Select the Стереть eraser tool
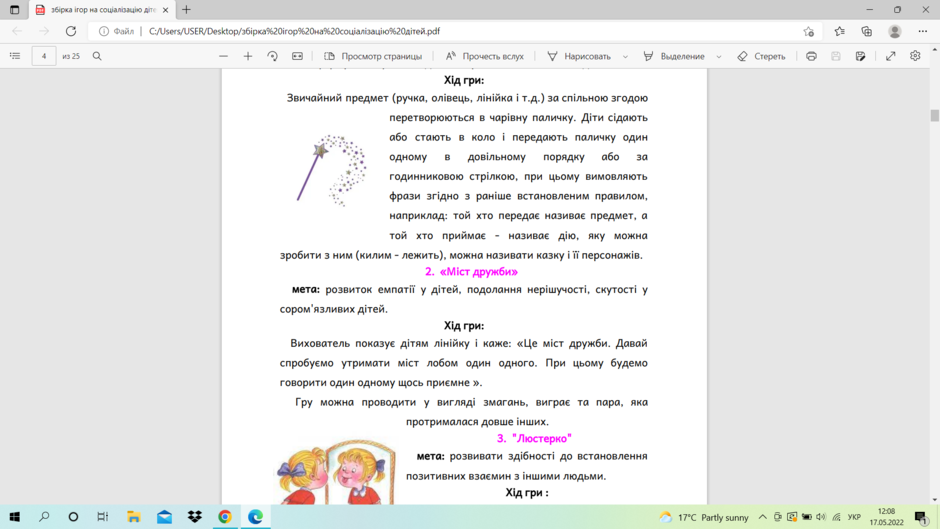The height and width of the screenshot is (529, 940). (761, 56)
